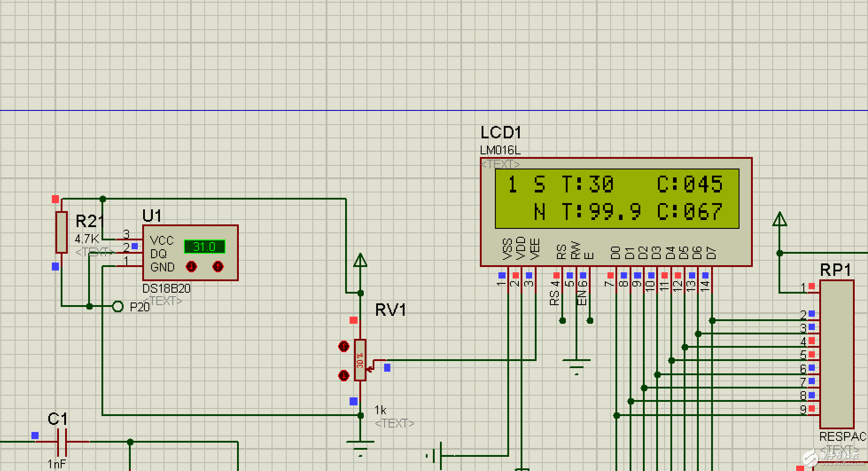
Task: Select the RP1 label text
Action: pos(836,270)
